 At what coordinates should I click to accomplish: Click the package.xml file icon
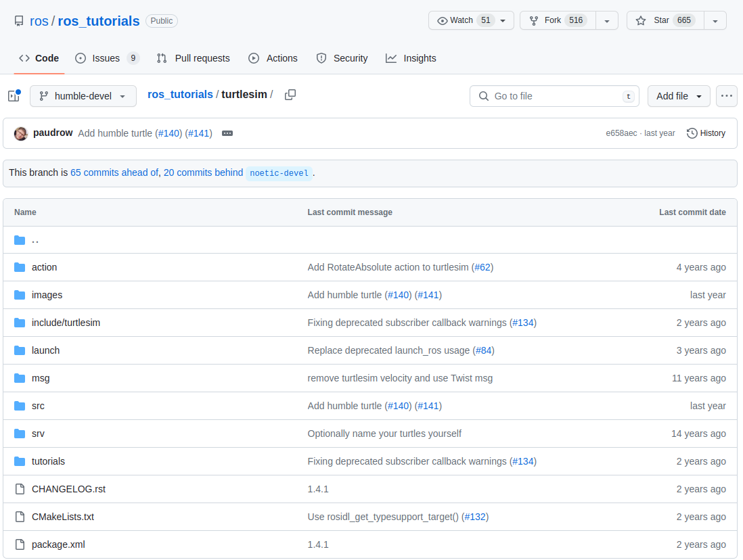(20, 544)
